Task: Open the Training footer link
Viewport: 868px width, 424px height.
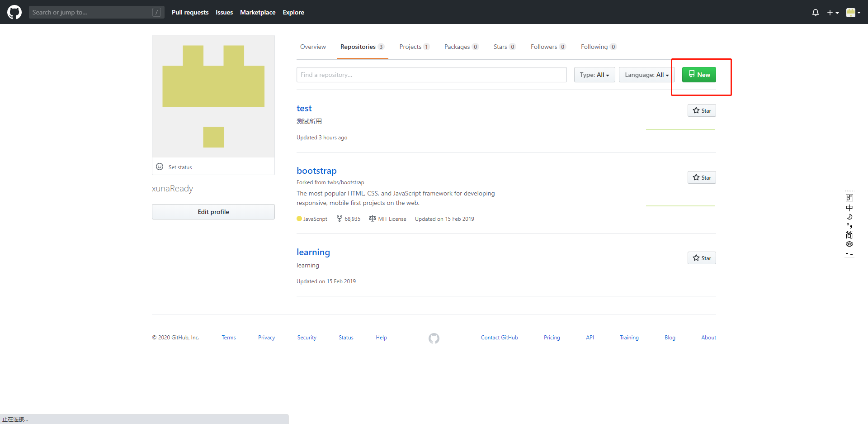Action: 629,338
